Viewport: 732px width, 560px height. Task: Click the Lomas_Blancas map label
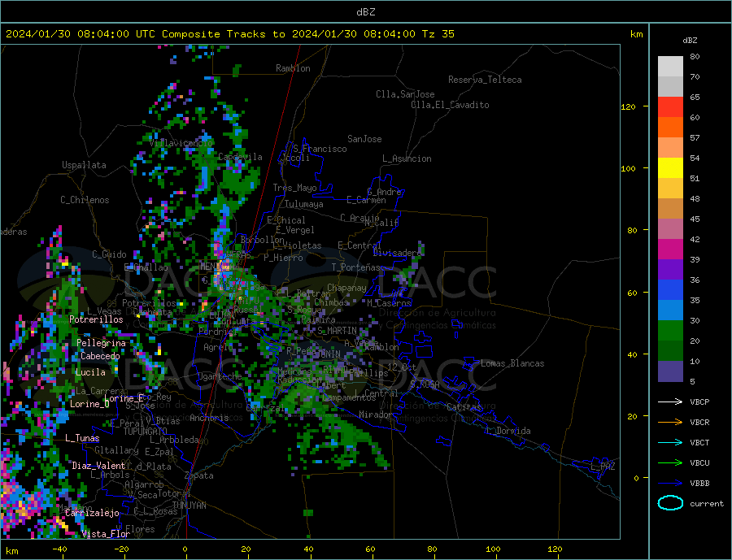tap(512, 363)
